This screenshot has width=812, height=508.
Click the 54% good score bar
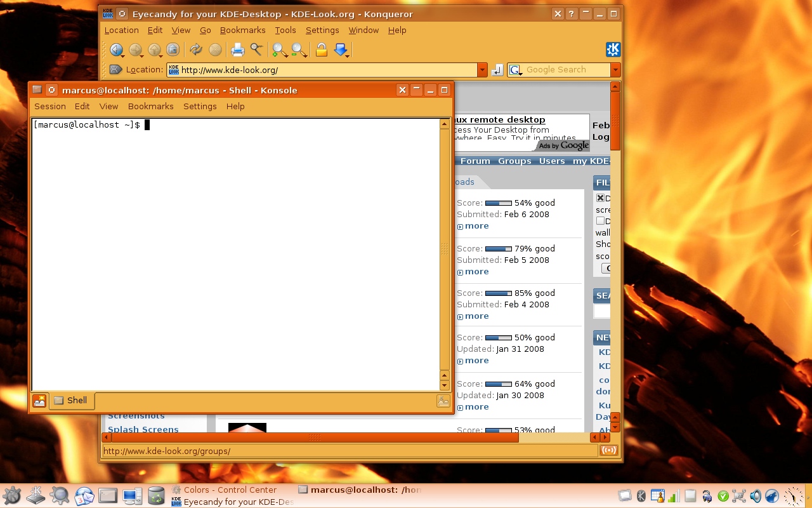498,203
